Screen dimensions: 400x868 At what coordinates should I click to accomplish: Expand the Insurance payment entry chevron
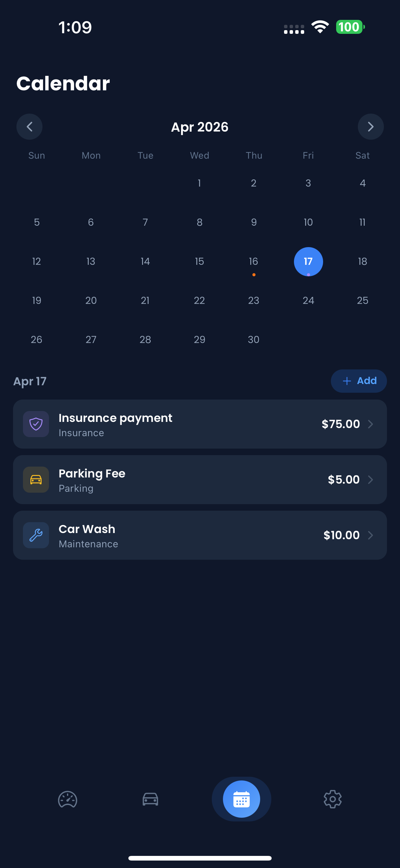coord(370,424)
